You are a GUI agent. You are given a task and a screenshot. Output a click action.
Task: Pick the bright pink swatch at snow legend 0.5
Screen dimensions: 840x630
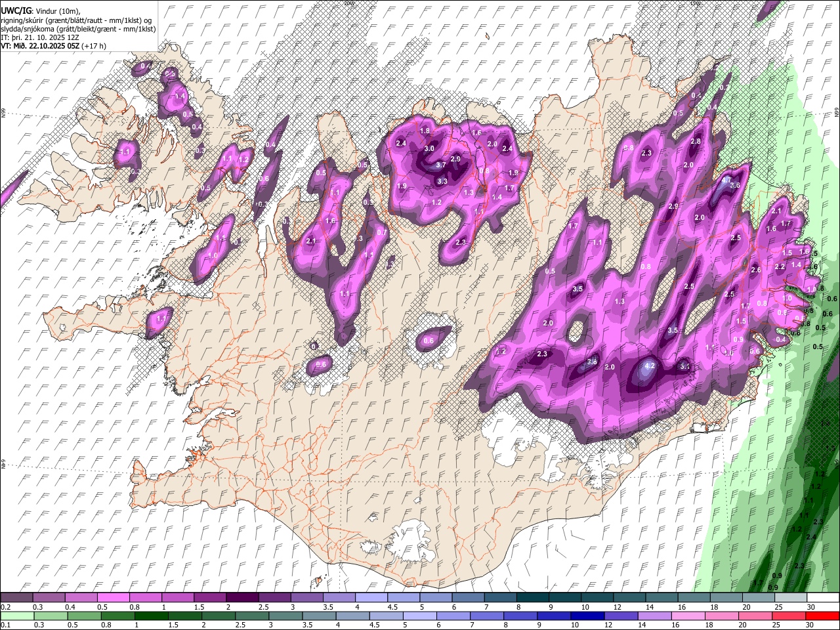point(114,598)
